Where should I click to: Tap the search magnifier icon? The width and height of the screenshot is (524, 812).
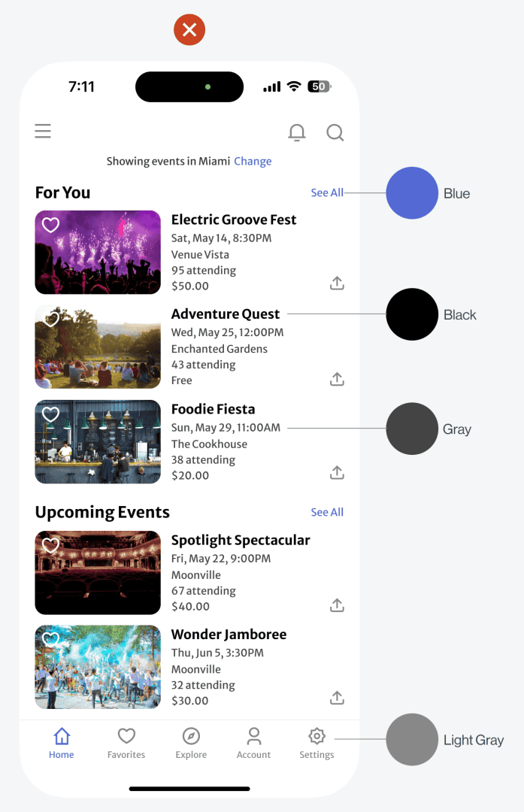335,132
